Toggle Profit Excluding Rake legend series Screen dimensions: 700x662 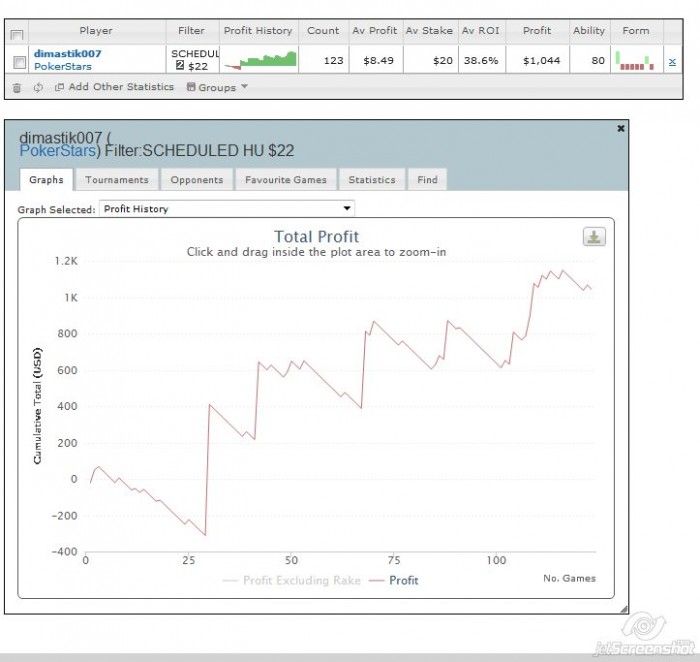pyautogui.click(x=291, y=580)
